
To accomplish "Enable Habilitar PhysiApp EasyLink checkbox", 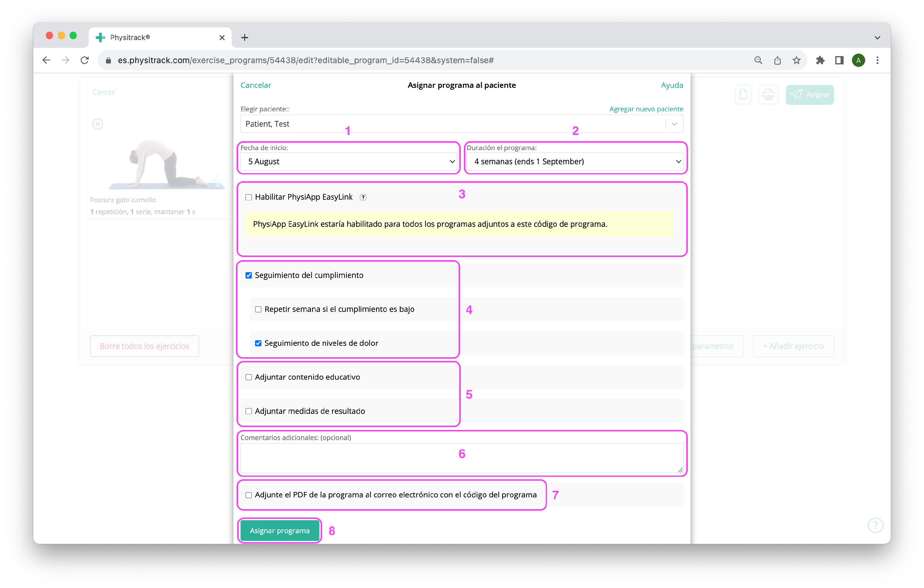I will (x=249, y=198).
